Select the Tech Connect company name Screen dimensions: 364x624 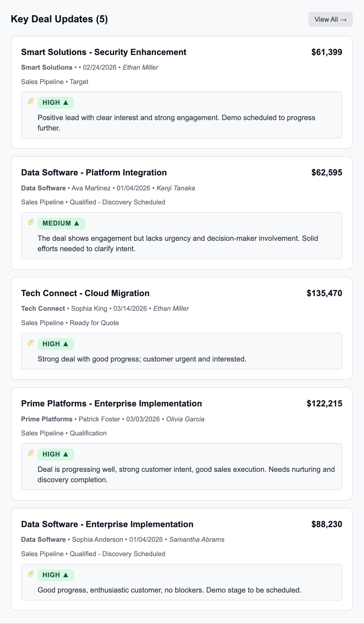click(x=43, y=309)
